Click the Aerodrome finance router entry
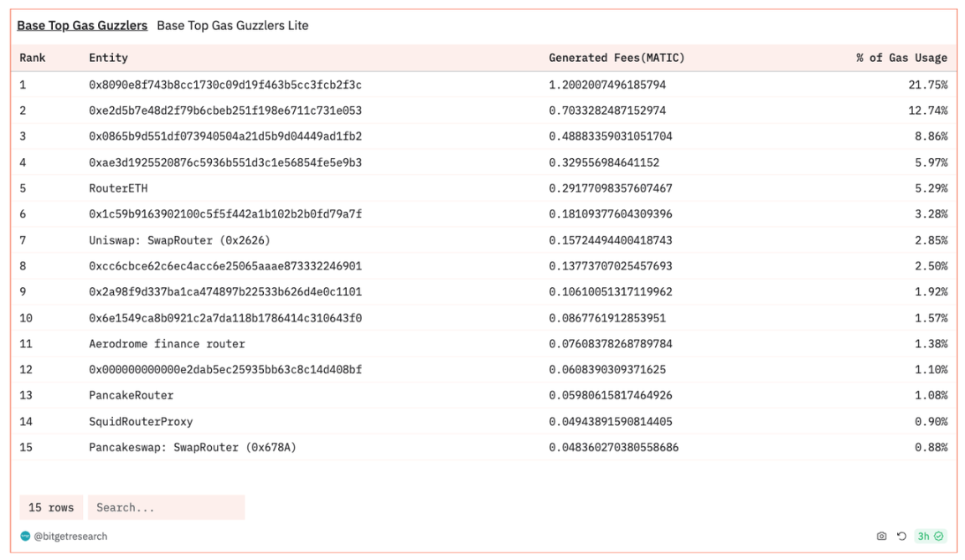The width and height of the screenshot is (965, 560). tap(167, 344)
